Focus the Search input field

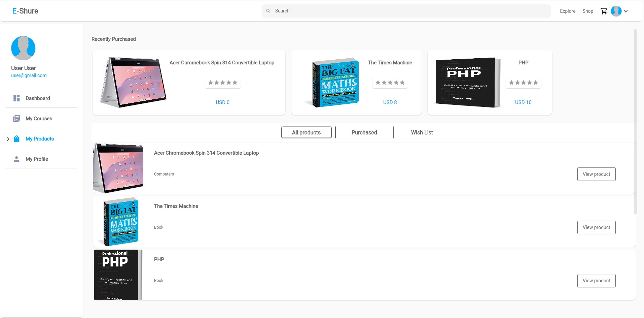coord(406,11)
